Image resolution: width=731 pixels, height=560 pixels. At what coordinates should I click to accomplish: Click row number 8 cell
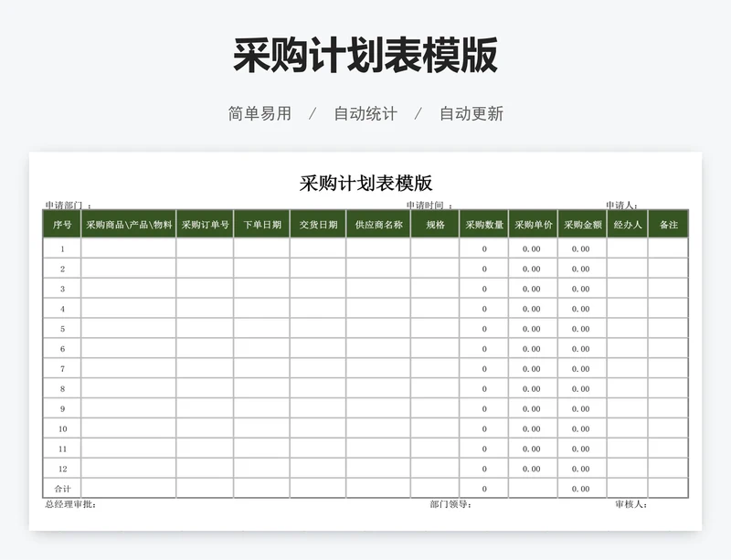click(x=62, y=389)
